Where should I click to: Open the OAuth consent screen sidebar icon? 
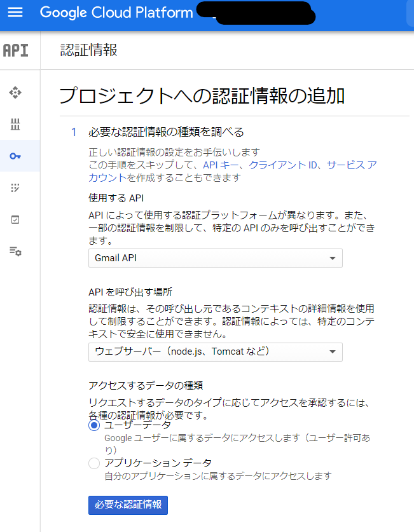point(15,188)
